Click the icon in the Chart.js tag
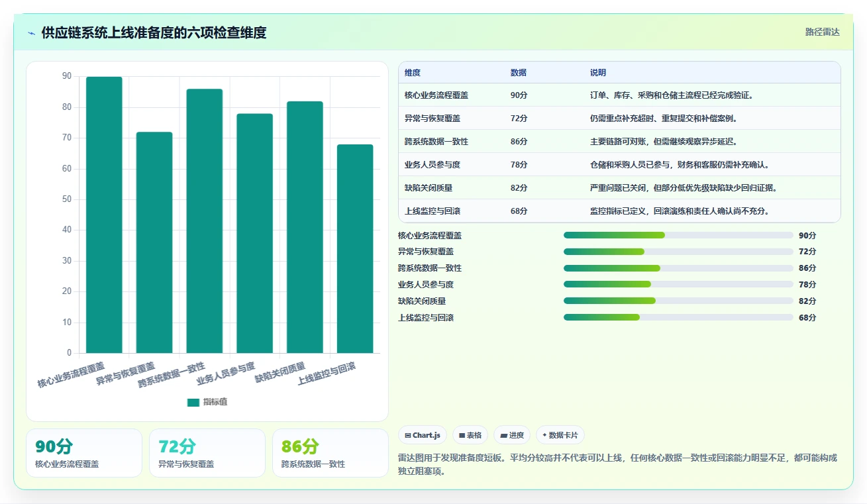867x504 pixels. tap(408, 436)
